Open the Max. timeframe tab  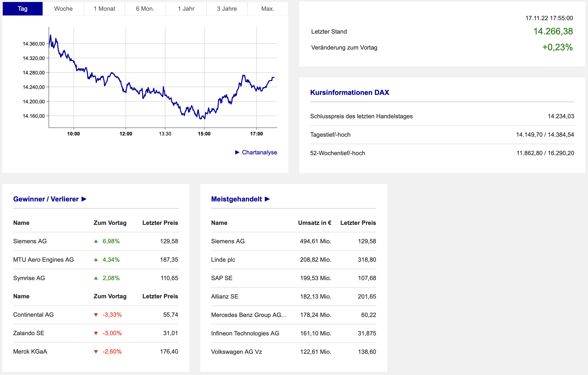268,9
